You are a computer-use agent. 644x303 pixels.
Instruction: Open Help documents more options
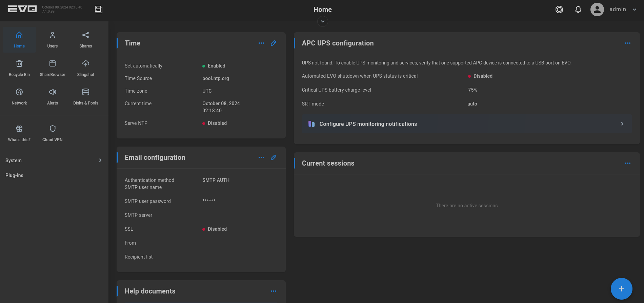tap(274, 291)
